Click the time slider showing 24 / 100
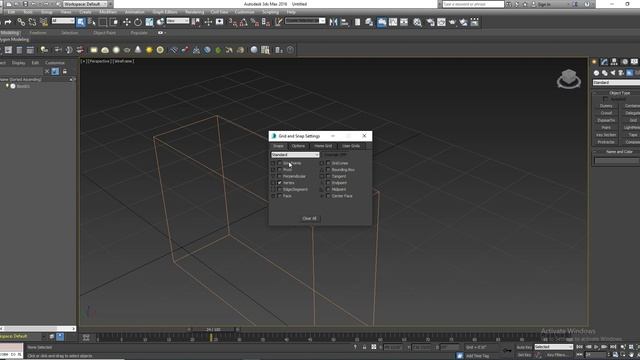 pyautogui.click(x=213, y=329)
